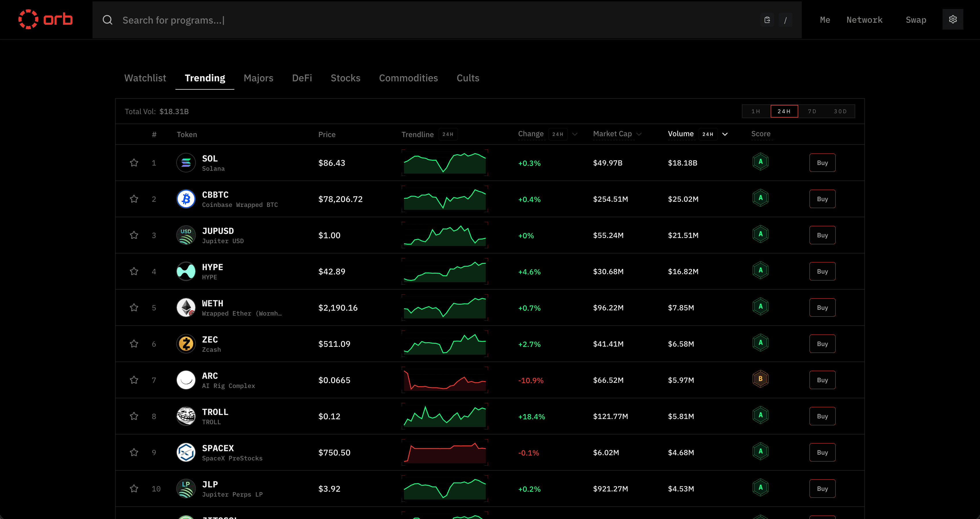The width and height of the screenshot is (980, 519).
Task: Click the TROLL face icon
Action: 186,416
